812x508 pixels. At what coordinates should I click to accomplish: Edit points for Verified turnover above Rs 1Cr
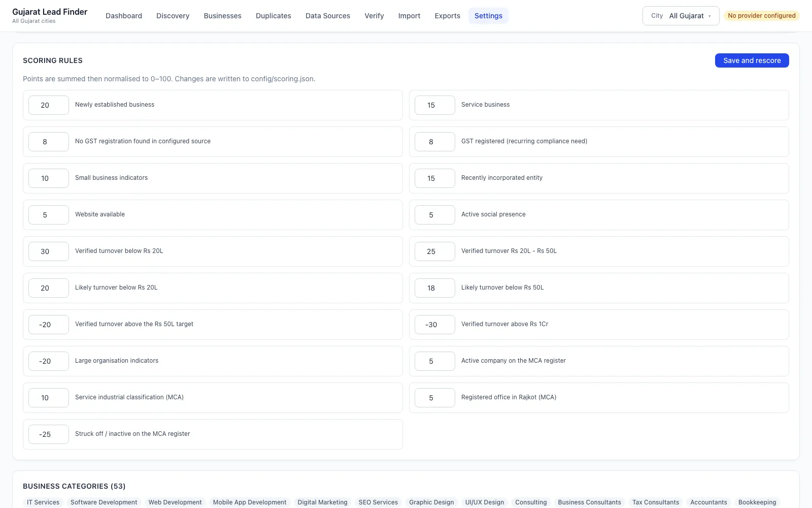tap(435, 325)
